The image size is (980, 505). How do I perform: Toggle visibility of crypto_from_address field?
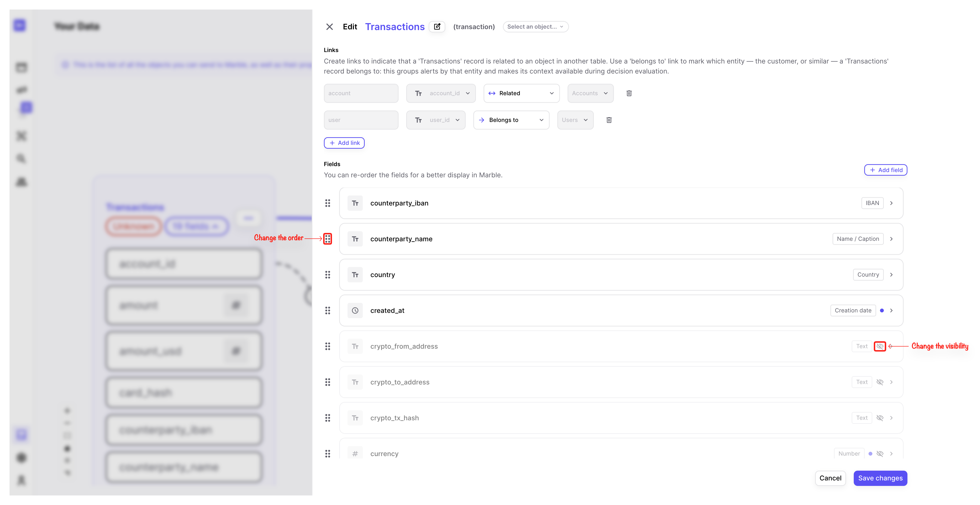click(x=880, y=346)
